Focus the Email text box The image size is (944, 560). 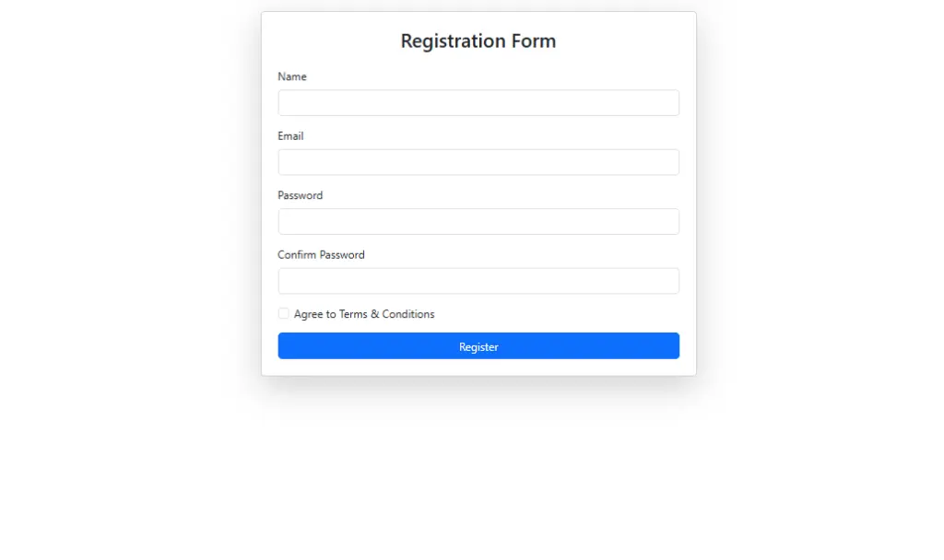[478, 162]
